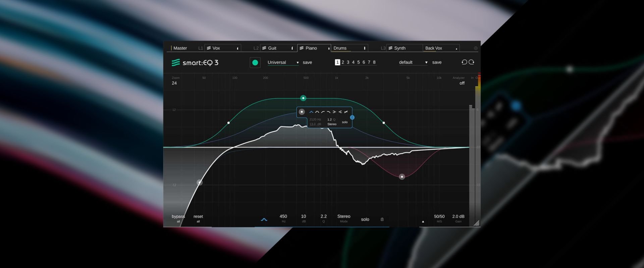Image resolution: width=644 pixels, height=268 pixels.
Task: Select the green smart filter node
Action: pyautogui.click(x=303, y=98)
